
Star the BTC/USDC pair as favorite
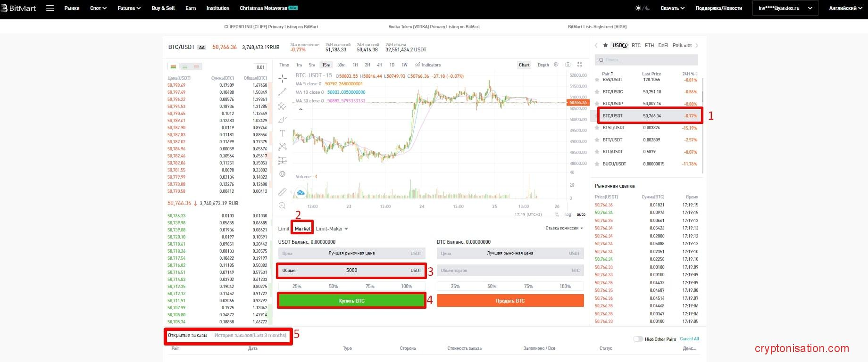[x=598, y=92]
